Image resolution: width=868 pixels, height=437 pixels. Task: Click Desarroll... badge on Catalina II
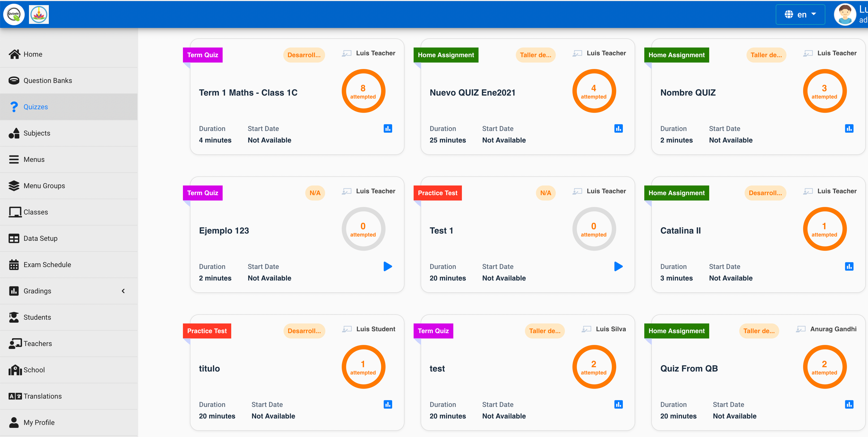click(x=765, y=193)
